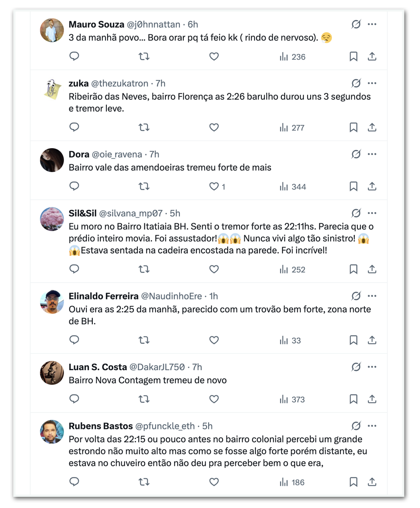The width and height of the screenshot is (420, 508).
Task: Open Mauro Souza's profile picture
Action: coord(52,31)
